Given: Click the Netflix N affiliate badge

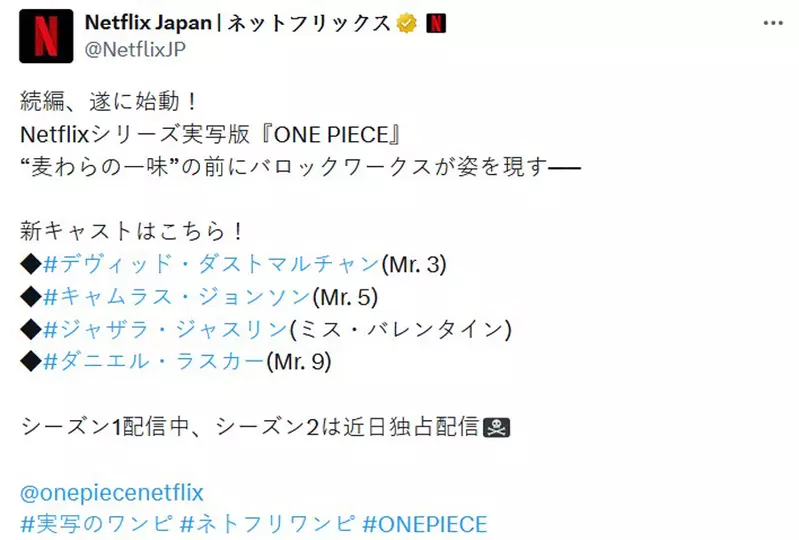Looking at the screenshot, I should (436, 24).
